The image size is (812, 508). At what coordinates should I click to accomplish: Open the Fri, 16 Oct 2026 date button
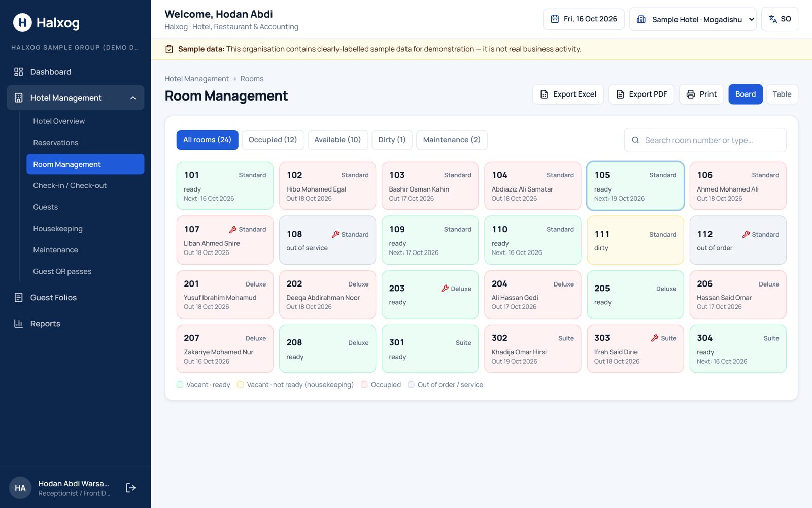584,19
